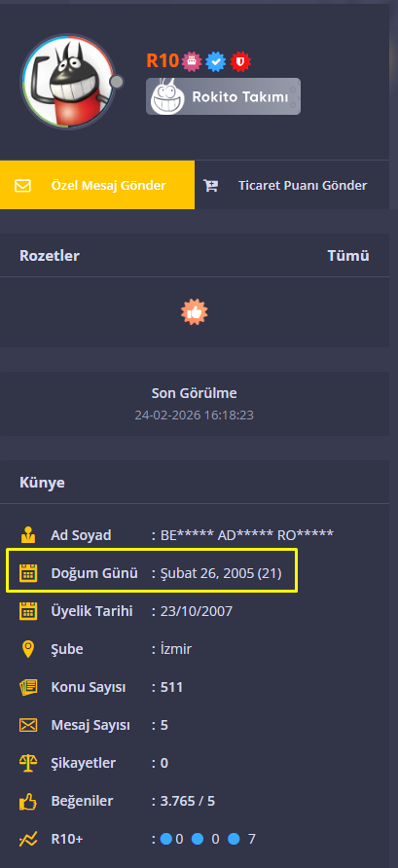
Task: Click the thumbs-up icon beside Beğeniler
Action: (28, 801)
